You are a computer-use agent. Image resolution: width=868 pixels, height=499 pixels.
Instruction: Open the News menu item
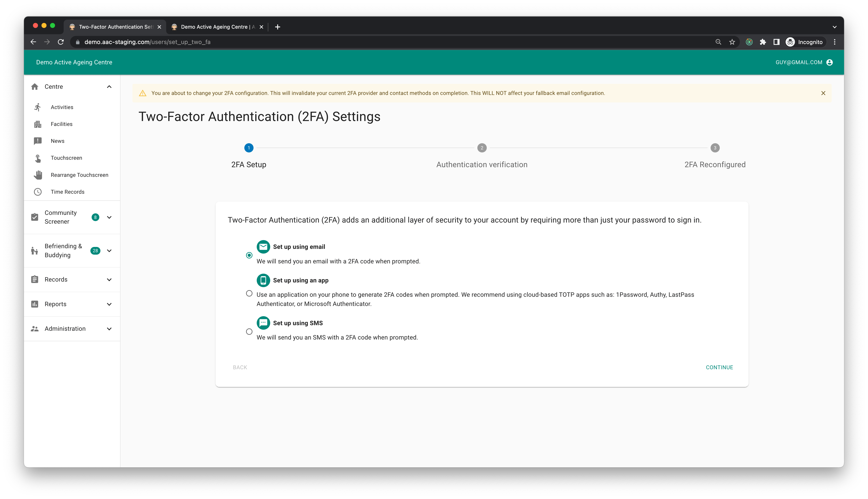(72, 141)
